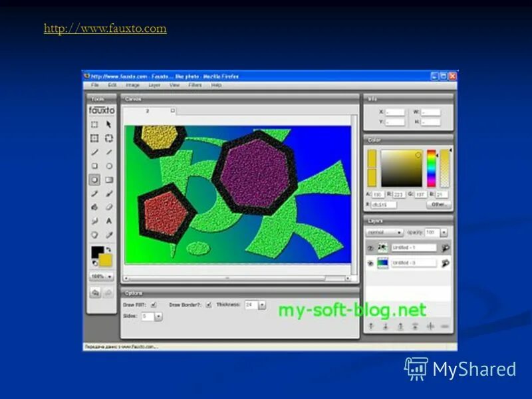Image resolution: width=532 pixels, height=399 pixels.
Task: Select the eraser tool
Action: 108,207
